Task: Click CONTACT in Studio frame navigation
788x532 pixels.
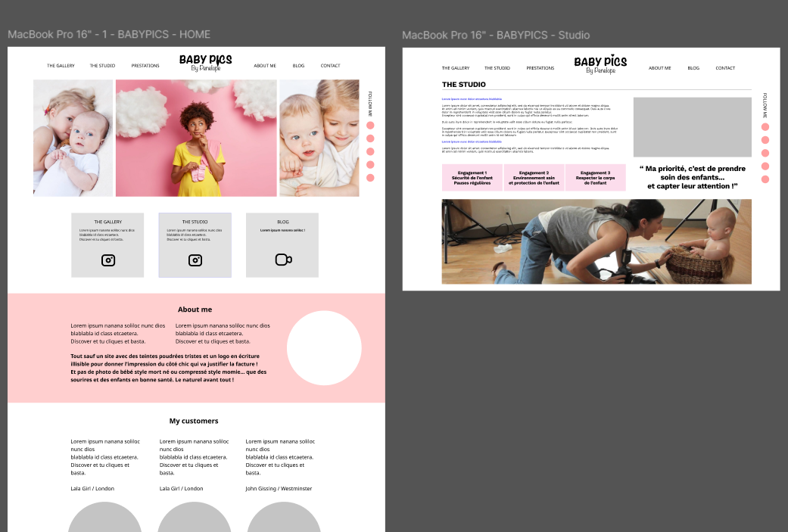Action: tap(726, 68)
